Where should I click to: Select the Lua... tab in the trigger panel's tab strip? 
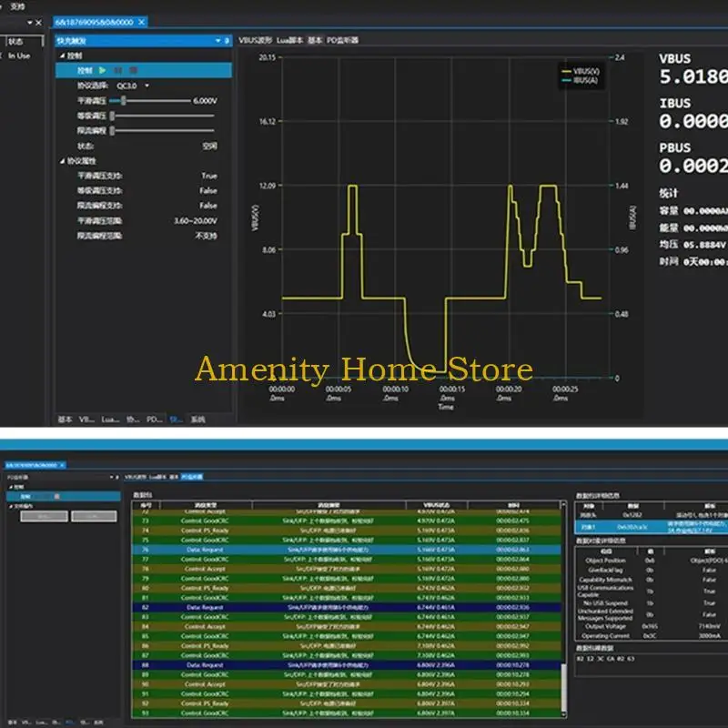click(110, 420)
